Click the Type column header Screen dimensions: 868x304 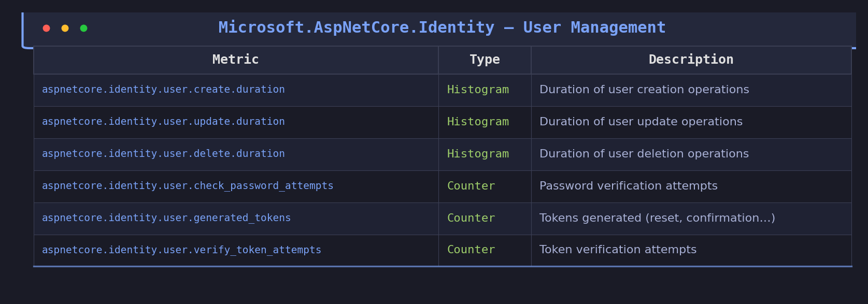[x=485, y=60]
